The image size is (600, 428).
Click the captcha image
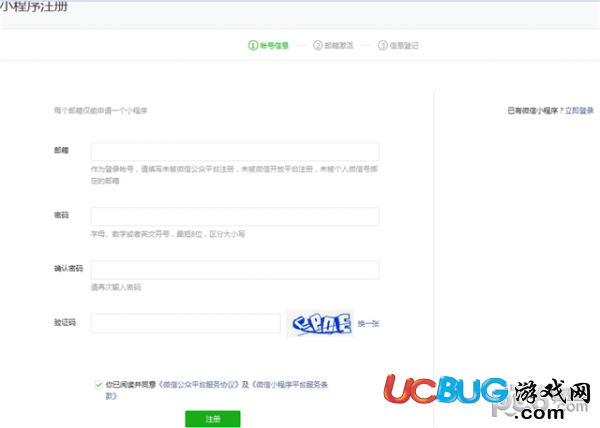click(320, 324)
